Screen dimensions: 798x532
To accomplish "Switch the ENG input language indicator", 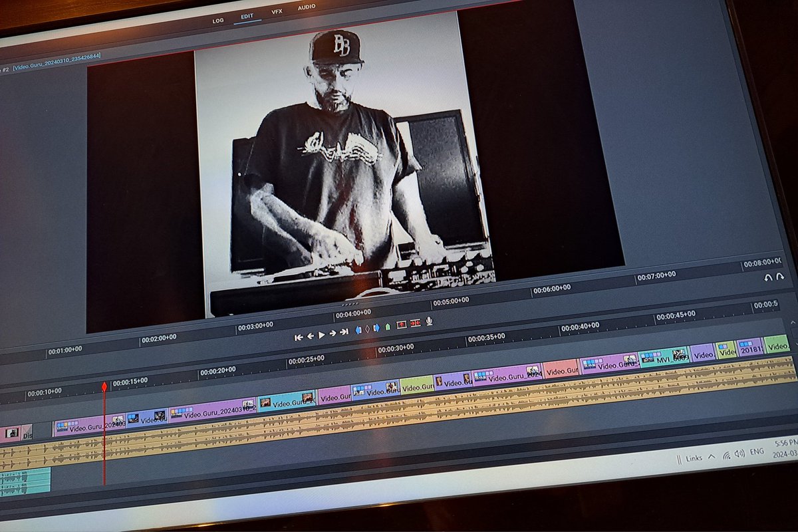I will 757,452.
